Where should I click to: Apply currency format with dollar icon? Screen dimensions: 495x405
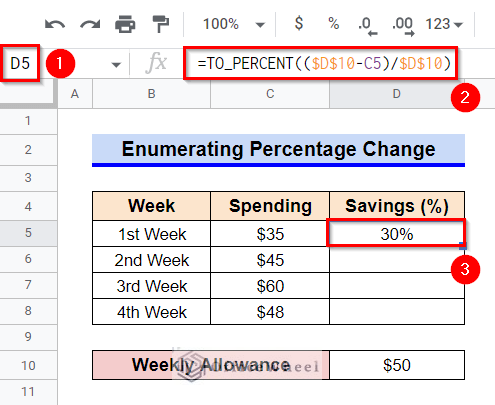(299, 23)
